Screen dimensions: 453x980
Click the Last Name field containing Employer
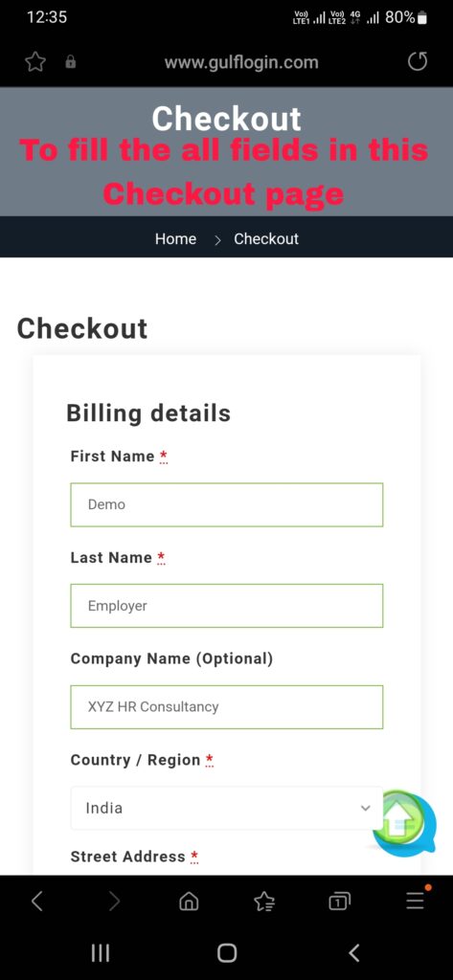pyautogui.click(x=226, y=606)
